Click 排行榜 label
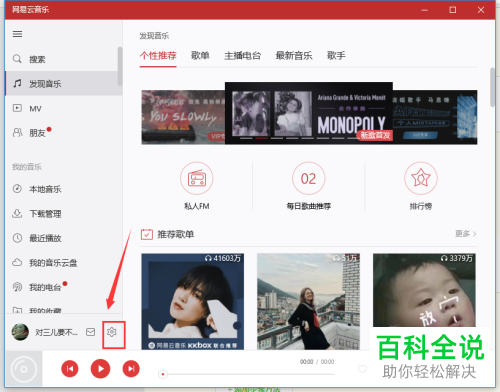The height and width of the screenshot is (392, 500). [421, 206]
